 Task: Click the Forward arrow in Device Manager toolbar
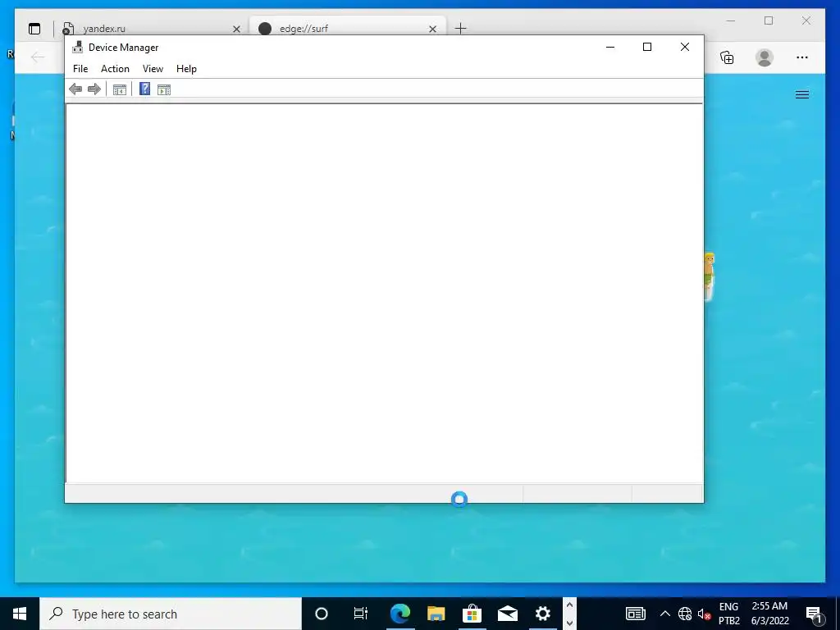pyautogui.click(x=94, y=89)
